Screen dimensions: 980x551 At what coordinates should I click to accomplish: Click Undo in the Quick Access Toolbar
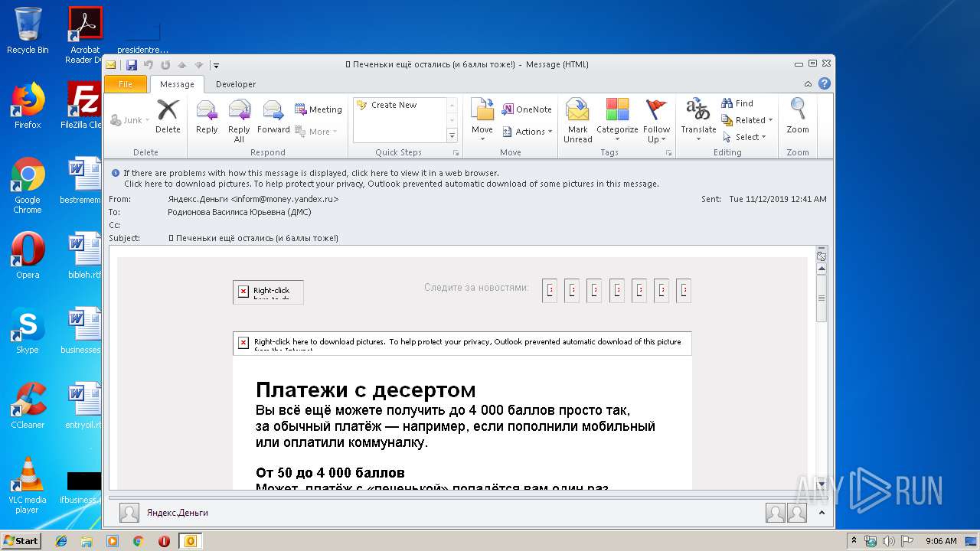(x=149, y=65)
